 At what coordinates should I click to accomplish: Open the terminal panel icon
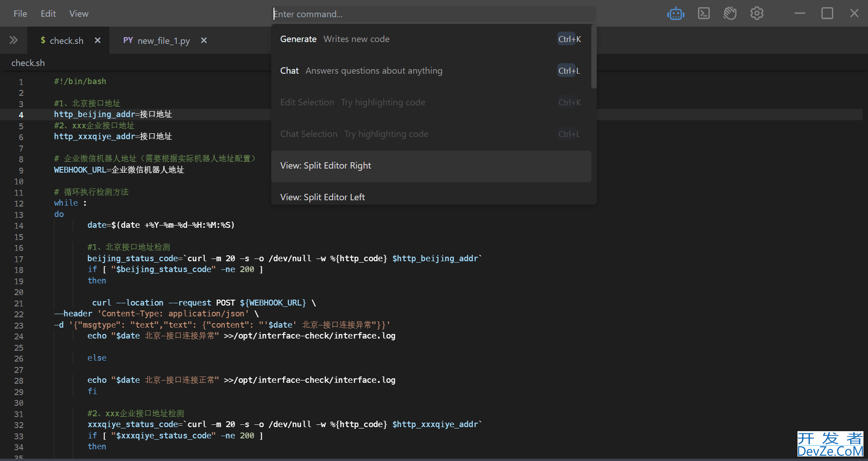(703, 14)
